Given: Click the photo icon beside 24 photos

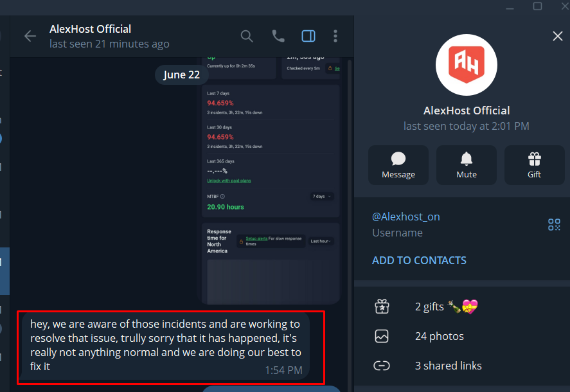Looking at the screenshot, I should coord(382,336).
